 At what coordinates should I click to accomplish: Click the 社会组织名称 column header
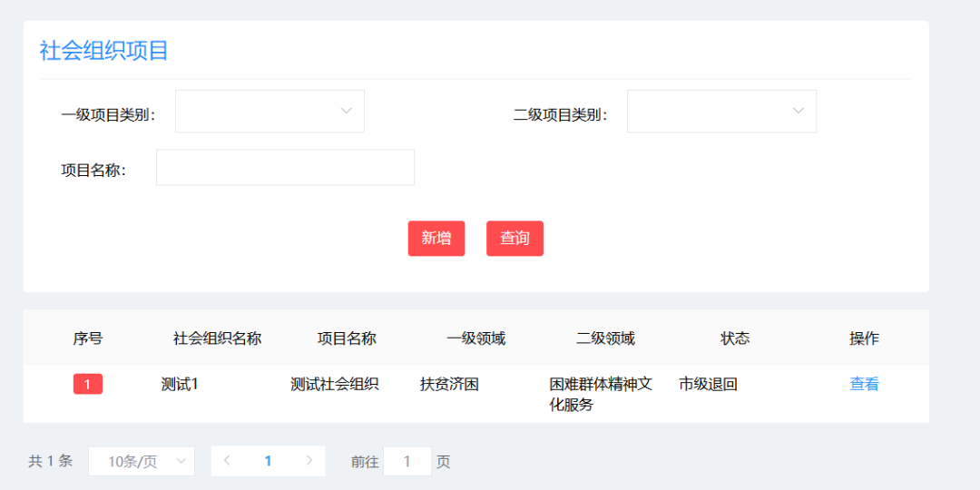click(x=217, y=338)
